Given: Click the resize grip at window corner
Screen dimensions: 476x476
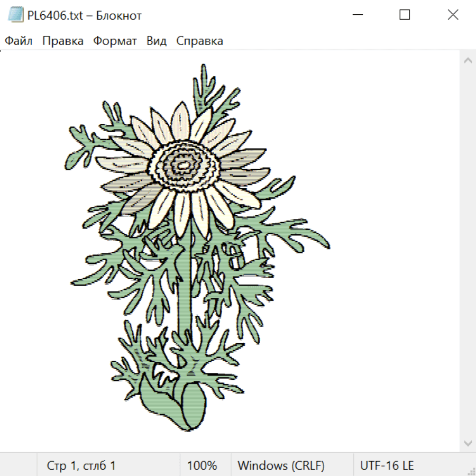Looking at the screenshot, I should click(471, 471).
